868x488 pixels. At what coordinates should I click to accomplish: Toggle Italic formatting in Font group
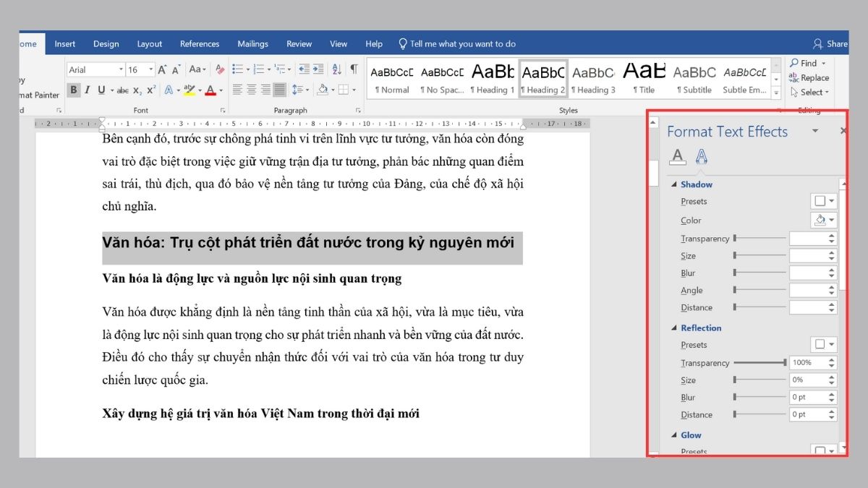pyautogui.click(x=87, y=90)
